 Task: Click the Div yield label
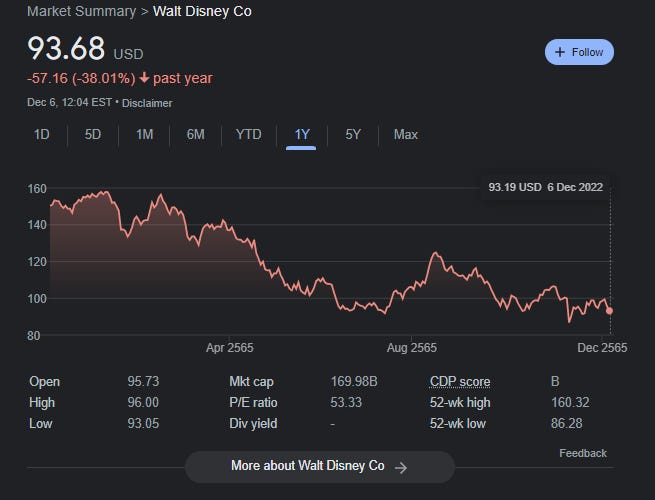tap(253, 424)
